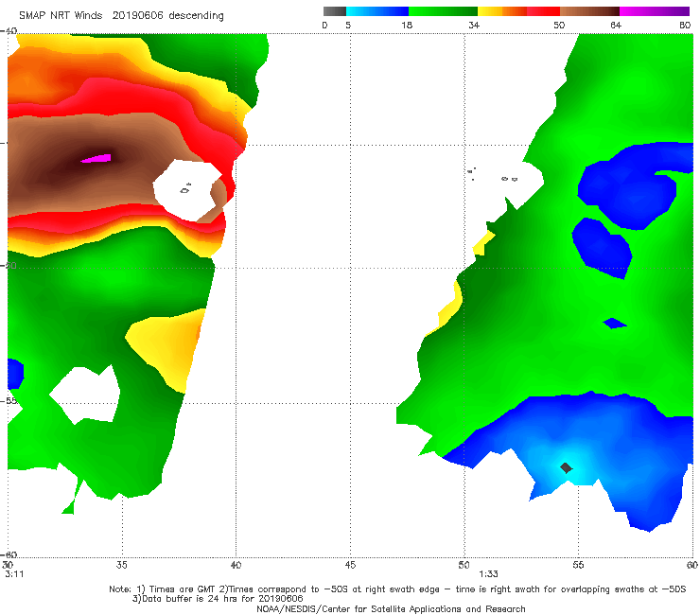Click the blue 5-18 color bar segment
The image size is (700, 615).
click(x=377, y=11)
